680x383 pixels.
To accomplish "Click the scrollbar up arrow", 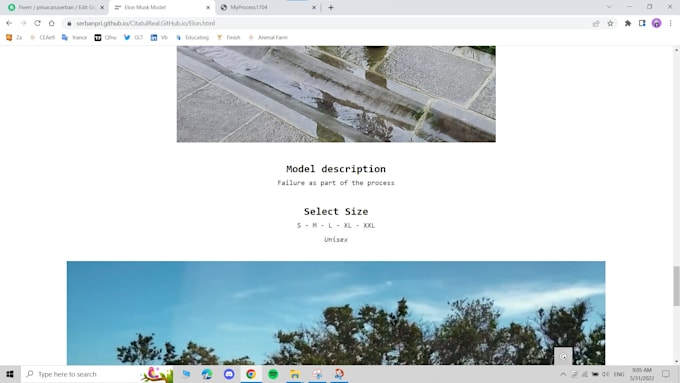I will click(x=676, y=50).
